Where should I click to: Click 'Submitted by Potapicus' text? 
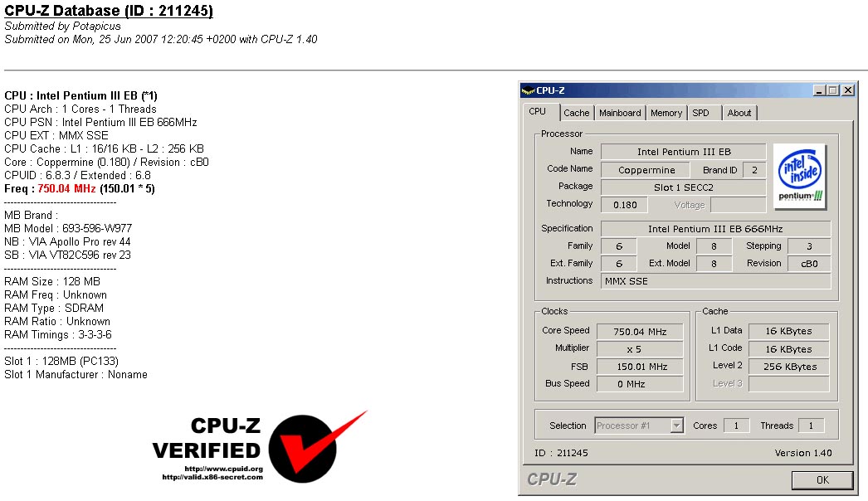coord(62,26)
